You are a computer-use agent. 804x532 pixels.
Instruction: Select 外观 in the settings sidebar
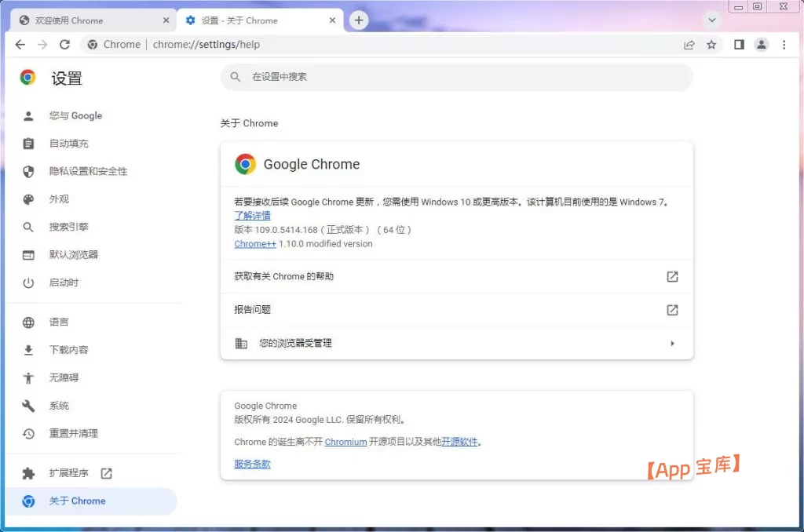click(59, 199)
